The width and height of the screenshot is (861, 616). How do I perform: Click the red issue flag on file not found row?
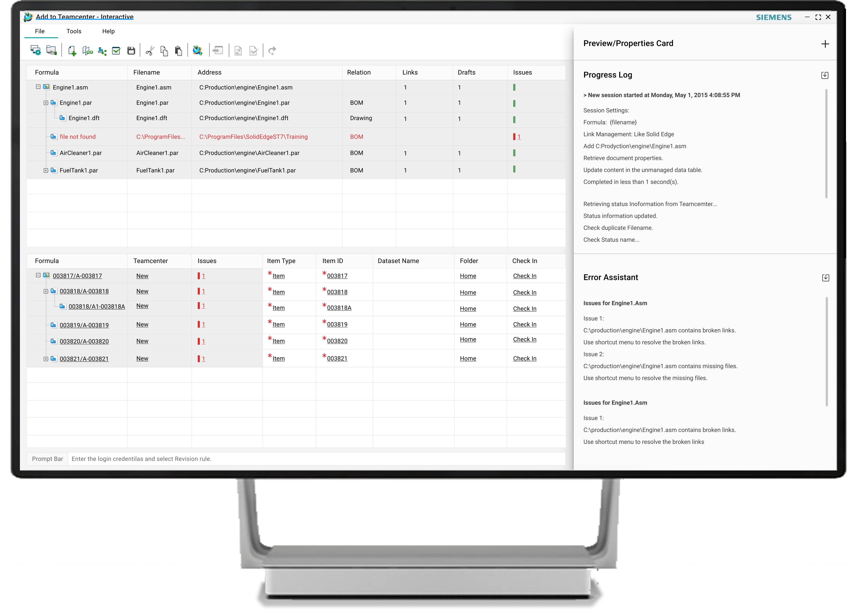(514, 137)
